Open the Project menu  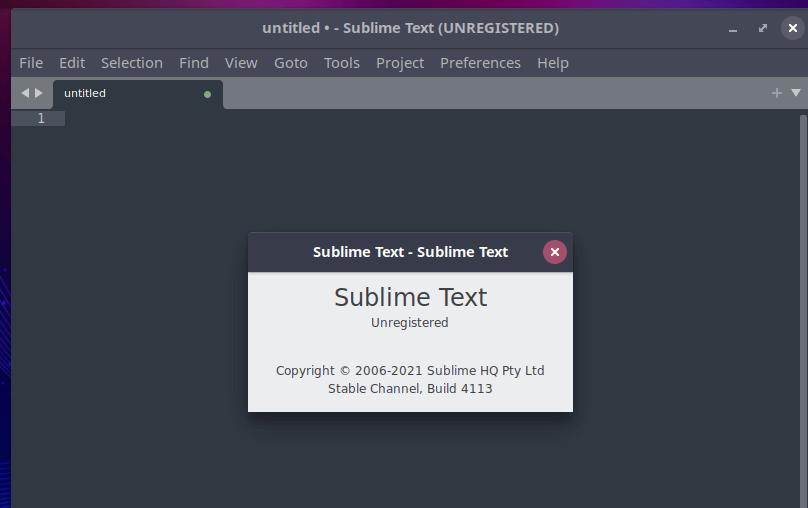click(400, 63)
